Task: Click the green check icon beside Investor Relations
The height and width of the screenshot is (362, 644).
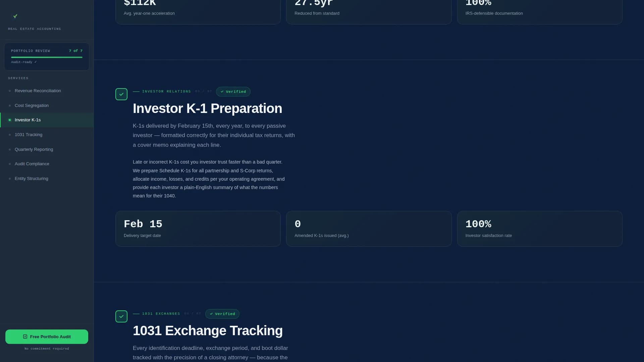Action: (121, 94)
